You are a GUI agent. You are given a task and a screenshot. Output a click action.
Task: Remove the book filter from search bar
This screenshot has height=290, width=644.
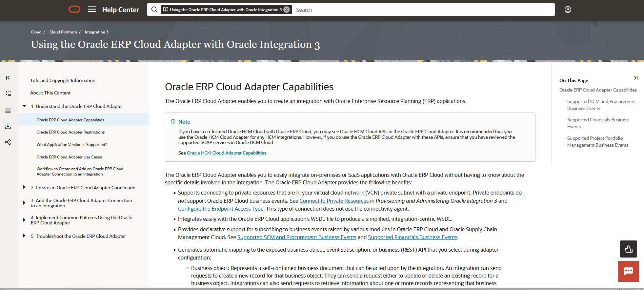pos(287,10)
